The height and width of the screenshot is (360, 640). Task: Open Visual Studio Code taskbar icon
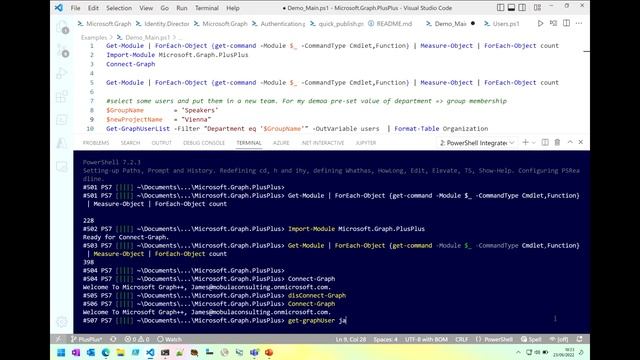[x=150, y=352]
